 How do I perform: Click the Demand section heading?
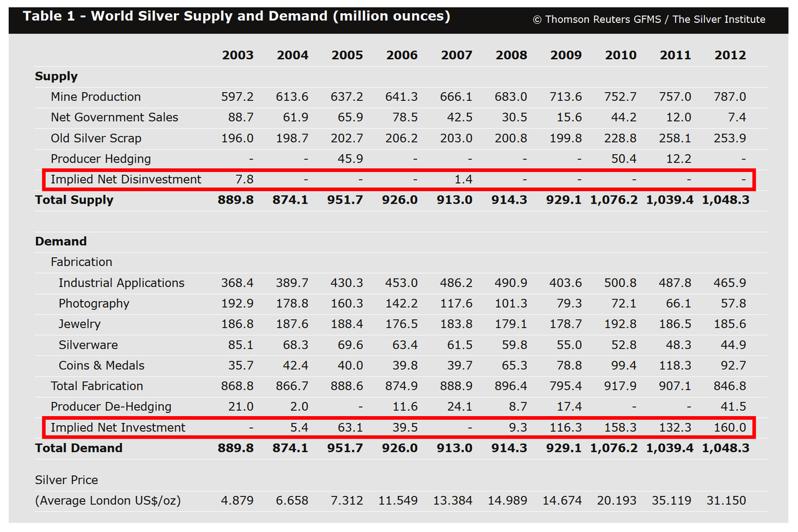61,241
